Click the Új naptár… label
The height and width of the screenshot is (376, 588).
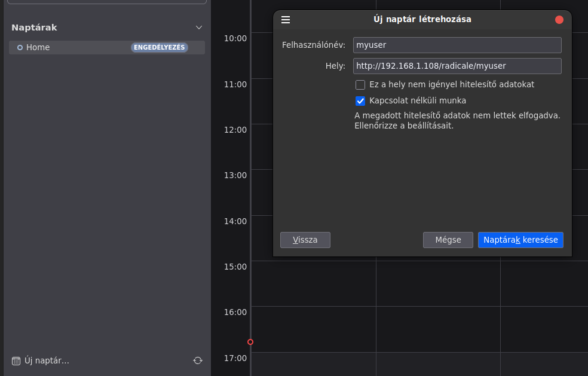[47, 360]
